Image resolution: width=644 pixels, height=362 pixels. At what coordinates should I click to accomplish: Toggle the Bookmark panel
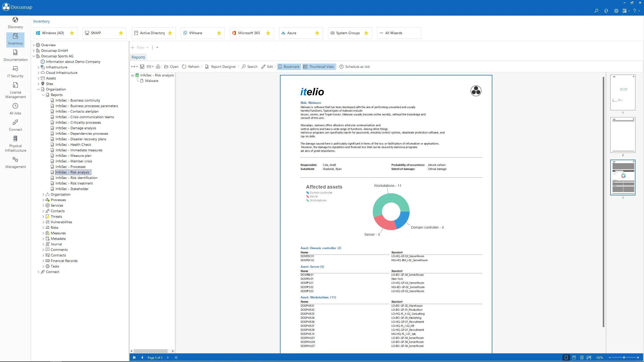(289, 67)
